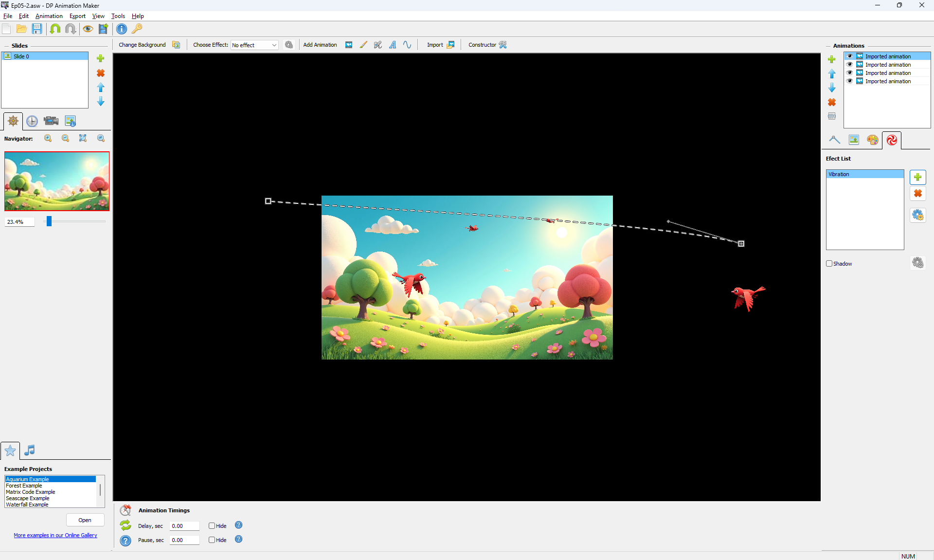Click the Navigator zoom slider handle

(x=49, y=221)
